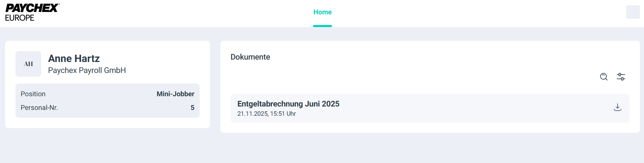
Task: Click the Anne Hartz name heading
Action: point(74,59)
